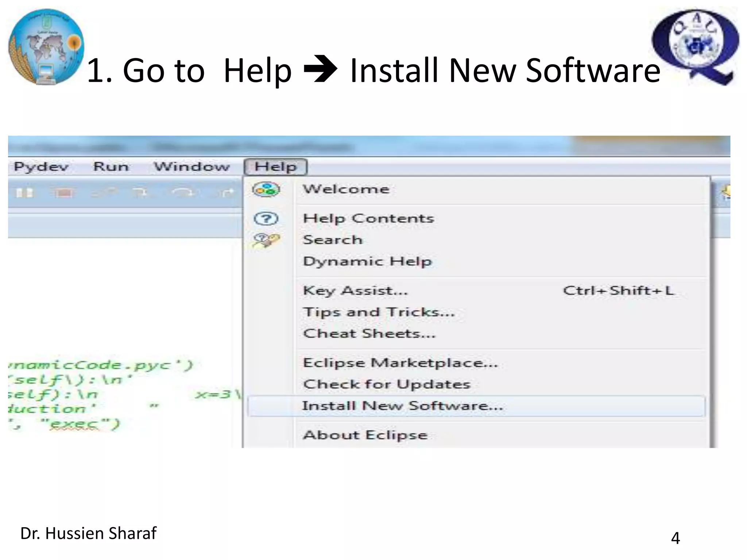The height and width of the screenshot is (560, 747).
Task: Click the Welcome colored circles icon
Action: tap(266, 190)
